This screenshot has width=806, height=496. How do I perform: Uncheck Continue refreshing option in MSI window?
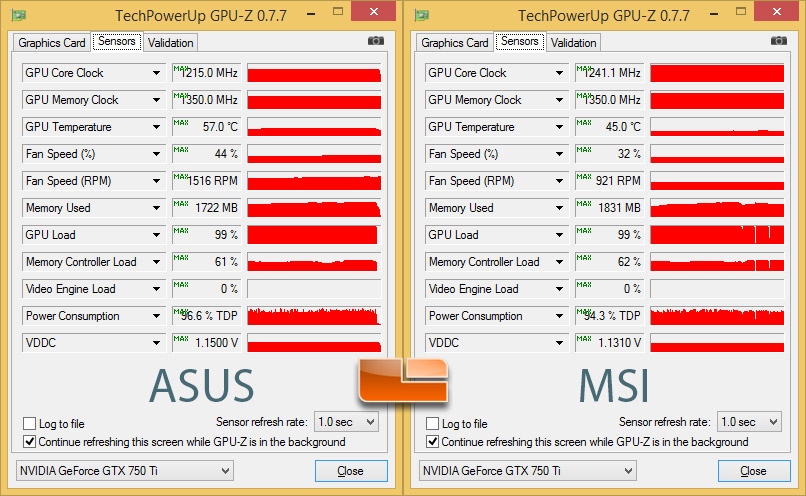click(x=432, y=442)
